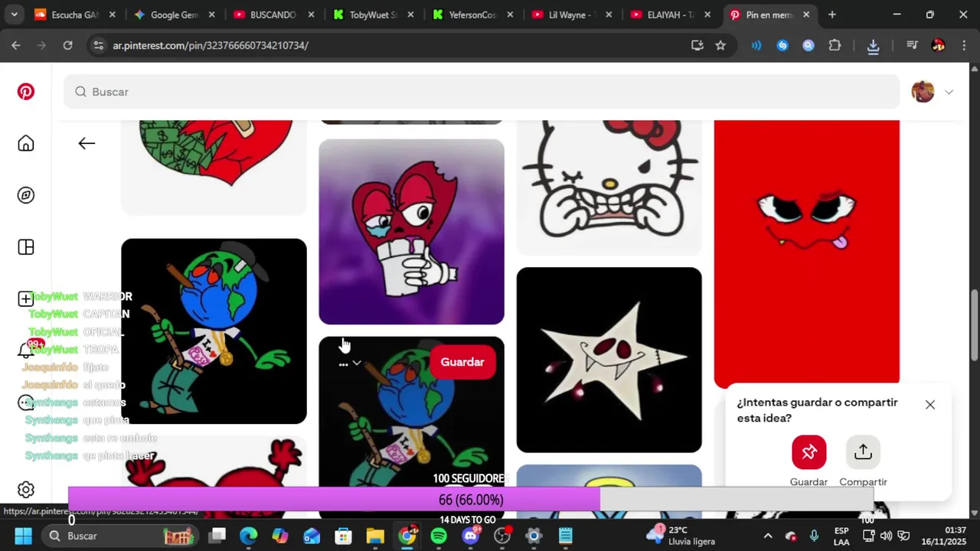Open Spotify from the taskbar

(439, 536)
